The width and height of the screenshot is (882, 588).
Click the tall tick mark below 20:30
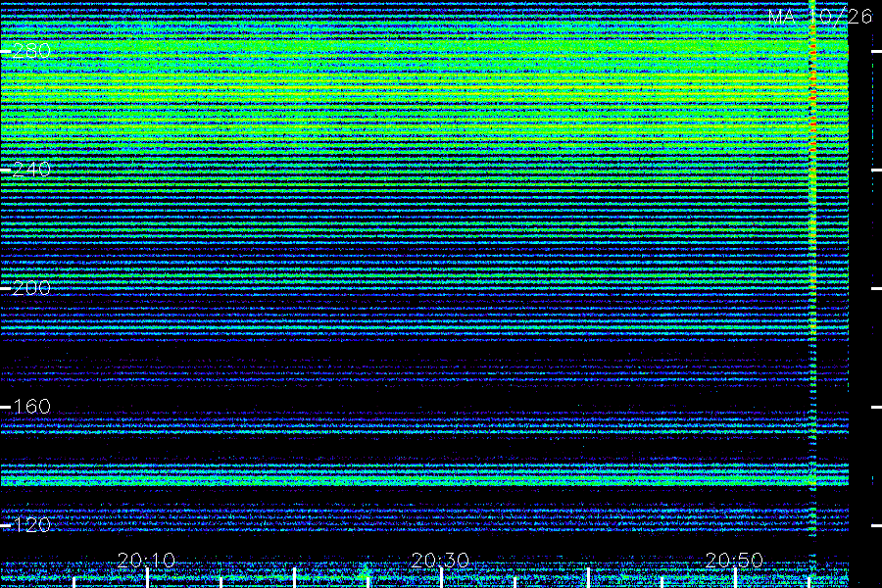[442, 578]
